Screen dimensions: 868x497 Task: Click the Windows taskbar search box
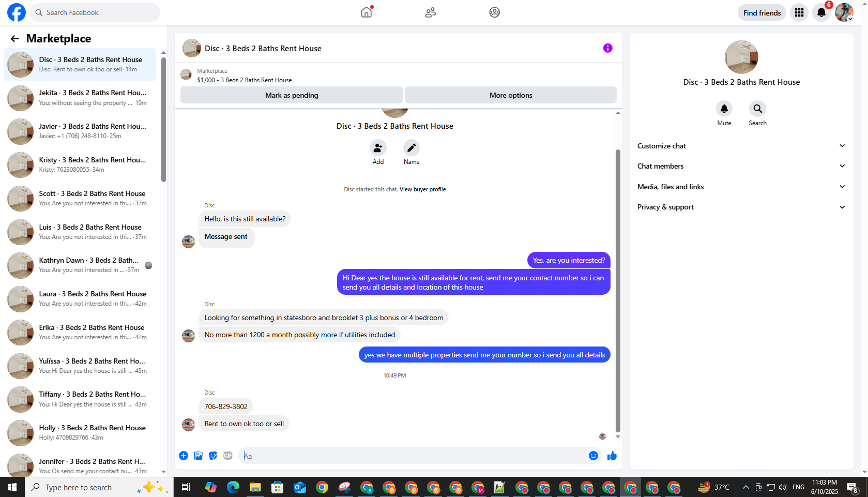click(x=99, y=487)
